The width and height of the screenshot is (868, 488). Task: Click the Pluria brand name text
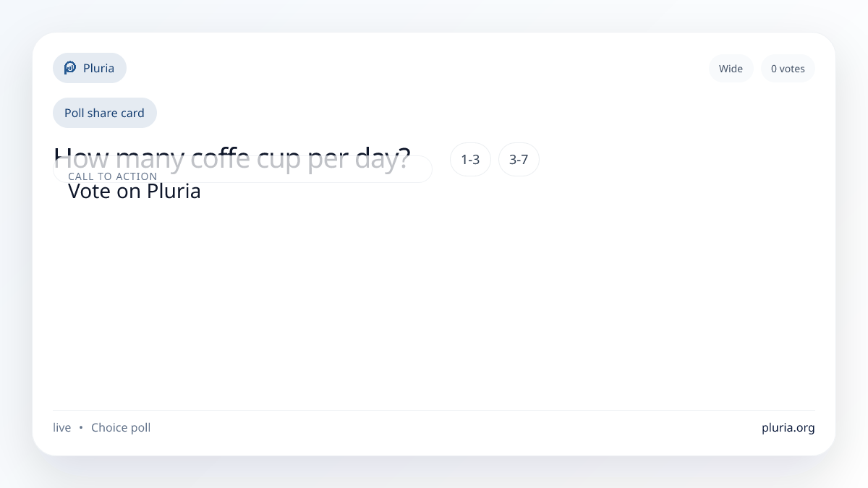98,68
